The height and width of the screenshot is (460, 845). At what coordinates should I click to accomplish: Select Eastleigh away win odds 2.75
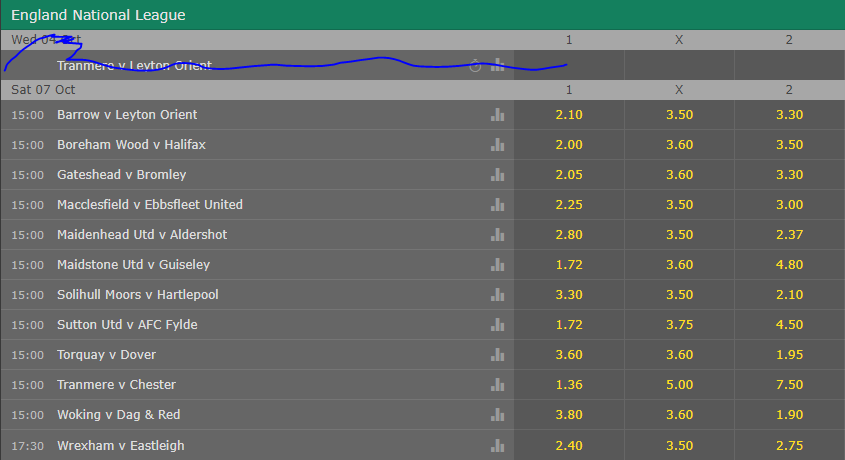coord(789,445)
